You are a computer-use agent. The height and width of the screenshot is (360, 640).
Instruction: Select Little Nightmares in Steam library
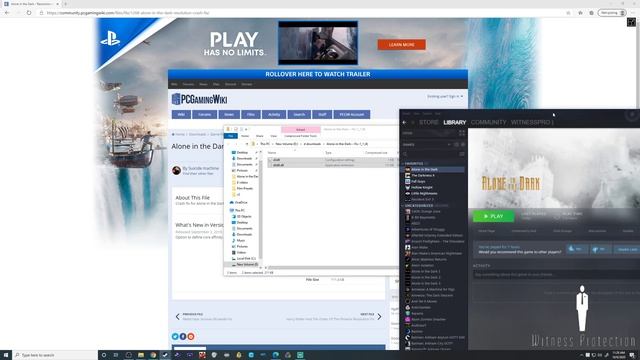[x=424, y=193]
